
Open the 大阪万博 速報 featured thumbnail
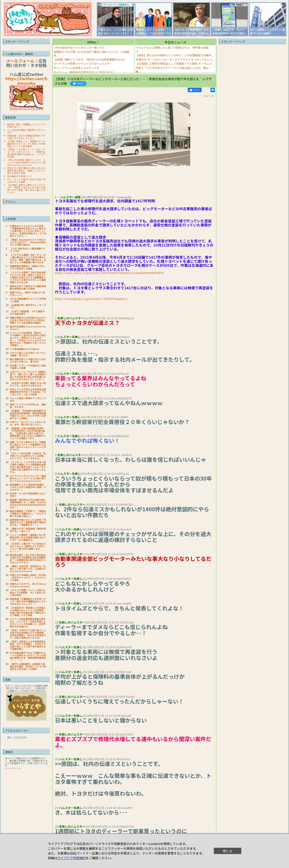[229, 19]
